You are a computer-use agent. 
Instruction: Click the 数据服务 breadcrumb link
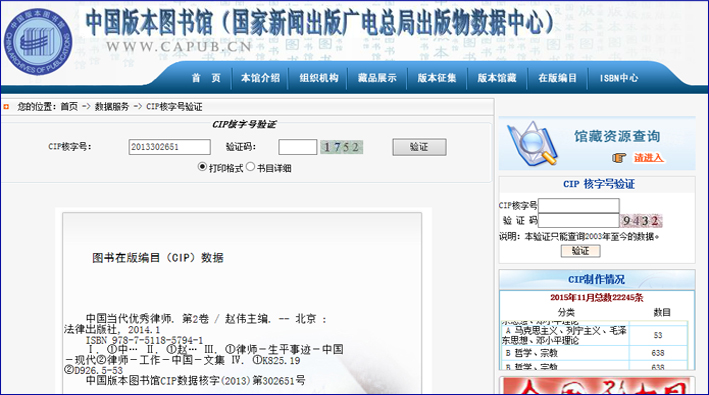(112, 107)
